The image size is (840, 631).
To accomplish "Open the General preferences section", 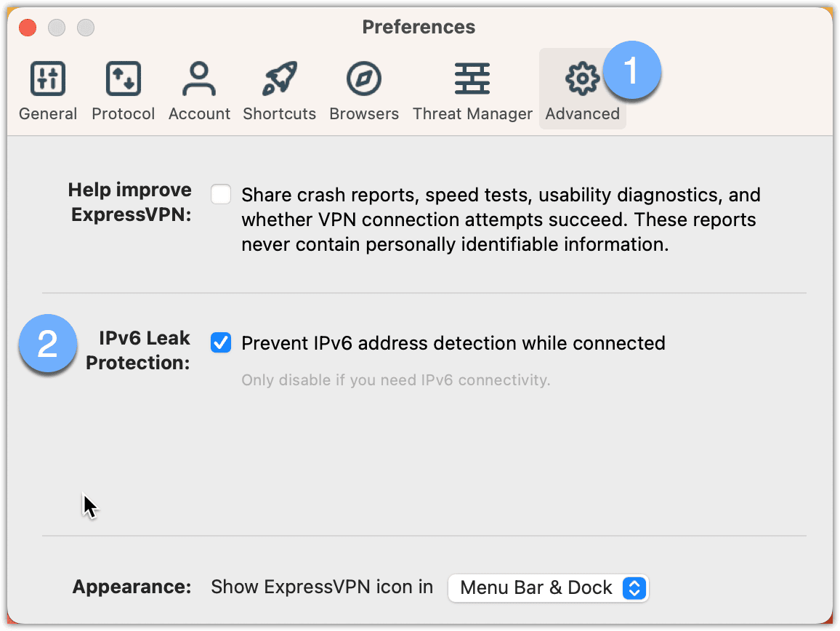I will 47,89.
